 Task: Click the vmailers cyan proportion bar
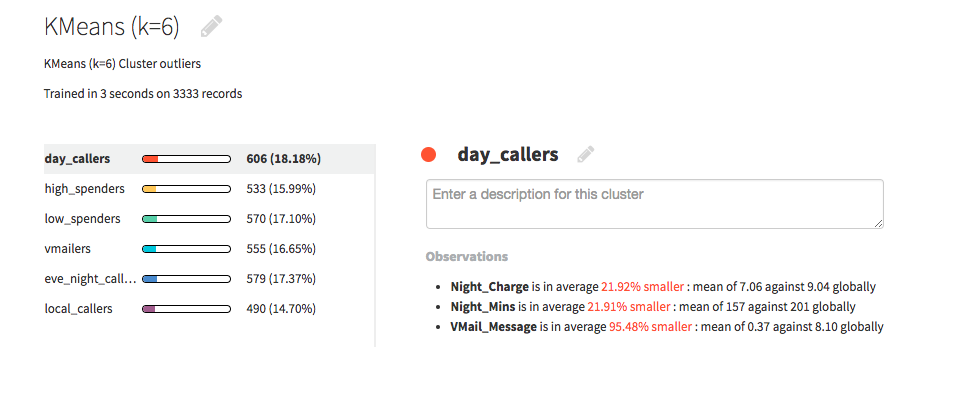186,249
